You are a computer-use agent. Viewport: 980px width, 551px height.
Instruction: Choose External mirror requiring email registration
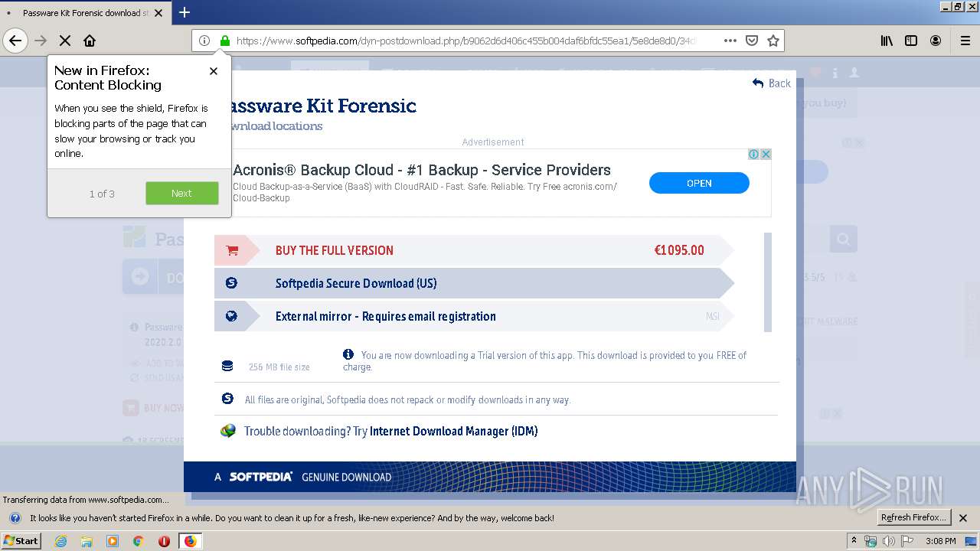tap(474, 316)
